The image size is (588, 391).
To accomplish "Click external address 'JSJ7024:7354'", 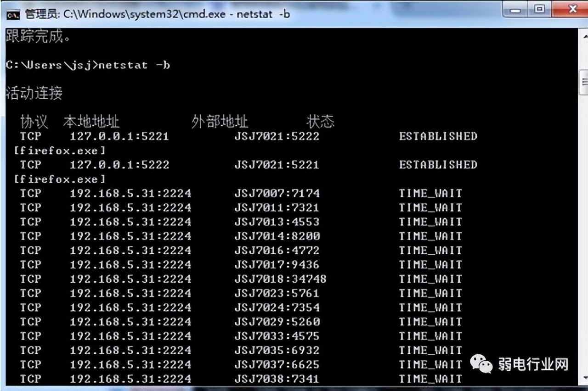I will (x=277, y=307).
